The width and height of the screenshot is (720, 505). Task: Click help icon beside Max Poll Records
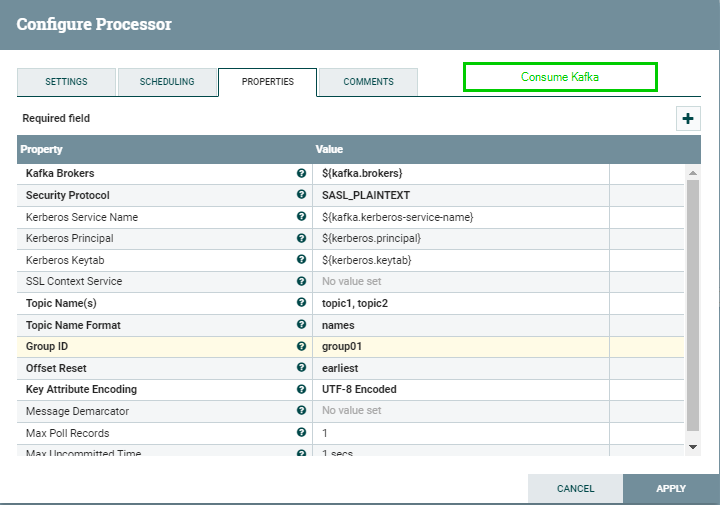(301, 433)
